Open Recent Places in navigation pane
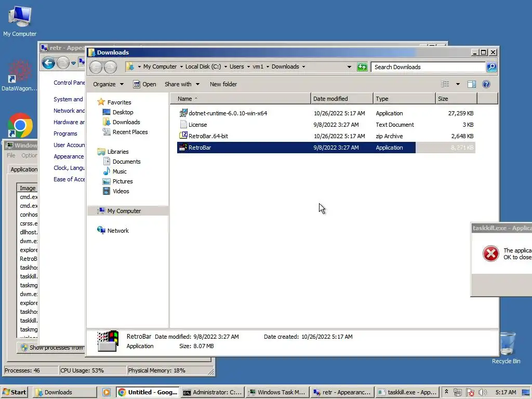 click(x=125, y=132)
